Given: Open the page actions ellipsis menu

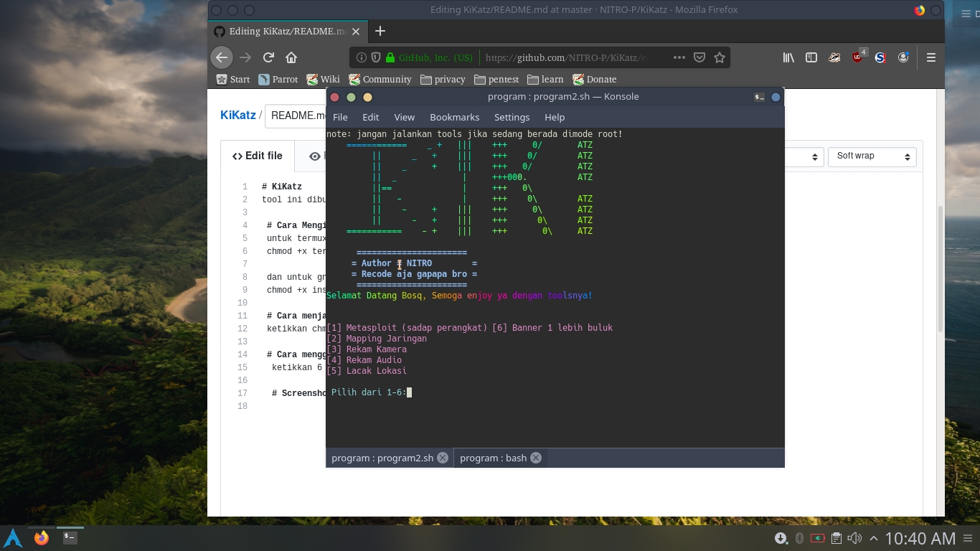Looking at the screenshot, I should (x=679, y=57).
